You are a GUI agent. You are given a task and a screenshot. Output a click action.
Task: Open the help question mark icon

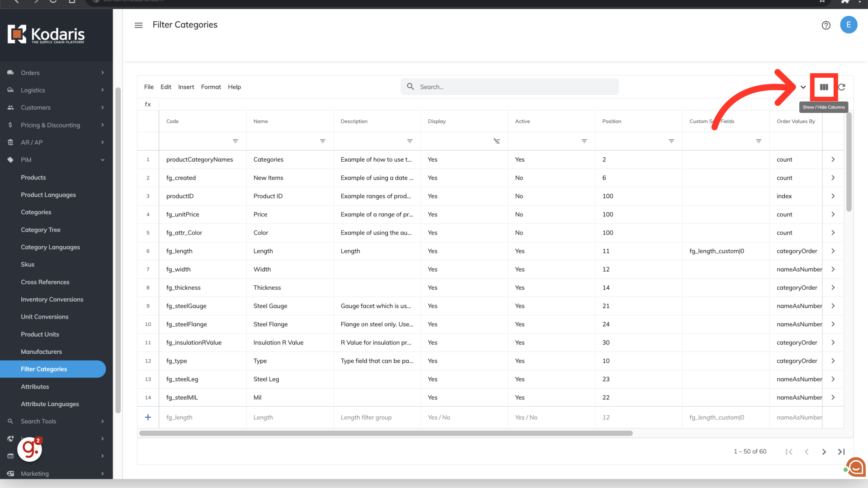point(826,25)
